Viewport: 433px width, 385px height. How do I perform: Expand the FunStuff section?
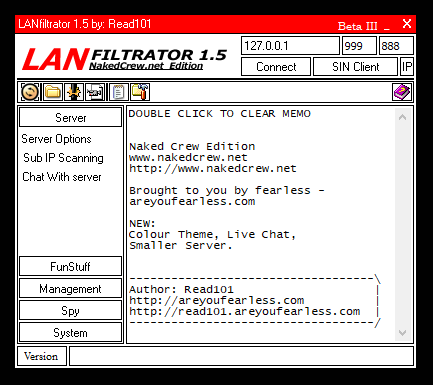tap(71, 266)
